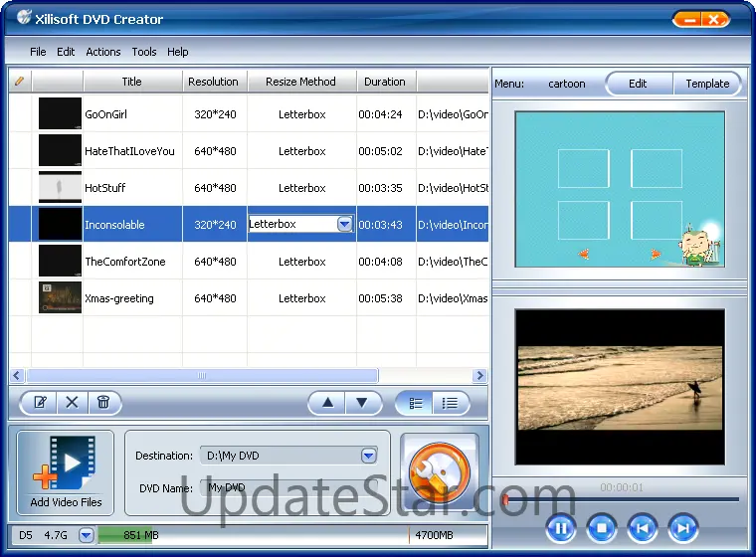Select the TheComfortZone title text

125,262
